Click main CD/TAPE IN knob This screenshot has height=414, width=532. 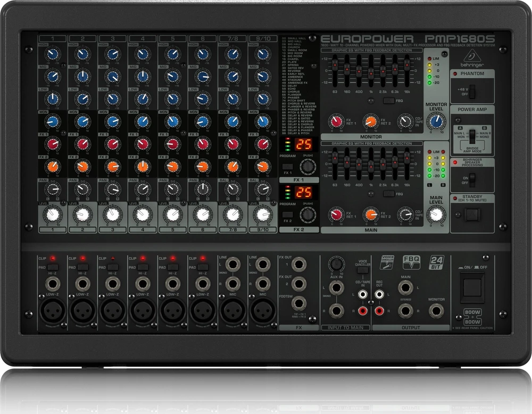coord(405,214)
